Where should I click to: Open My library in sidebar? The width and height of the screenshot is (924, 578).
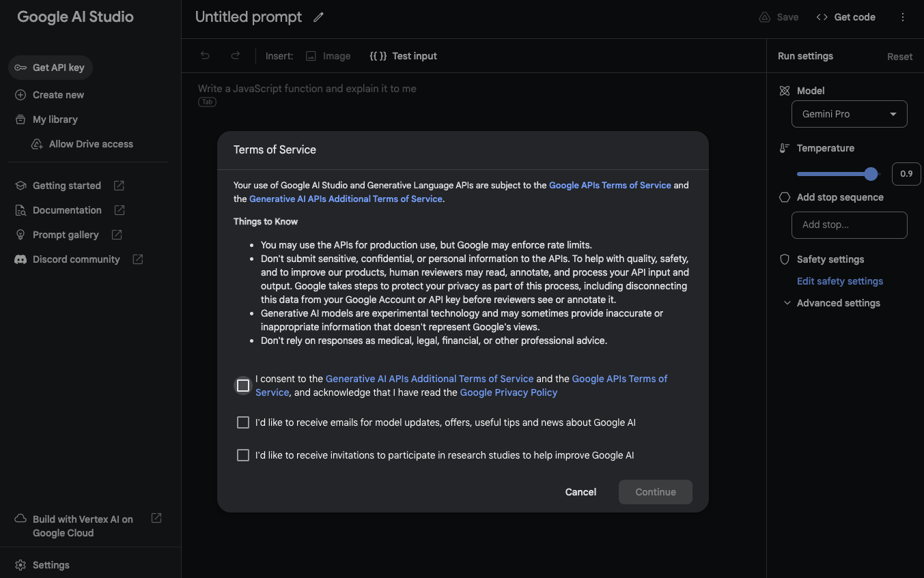pos(55,119)
